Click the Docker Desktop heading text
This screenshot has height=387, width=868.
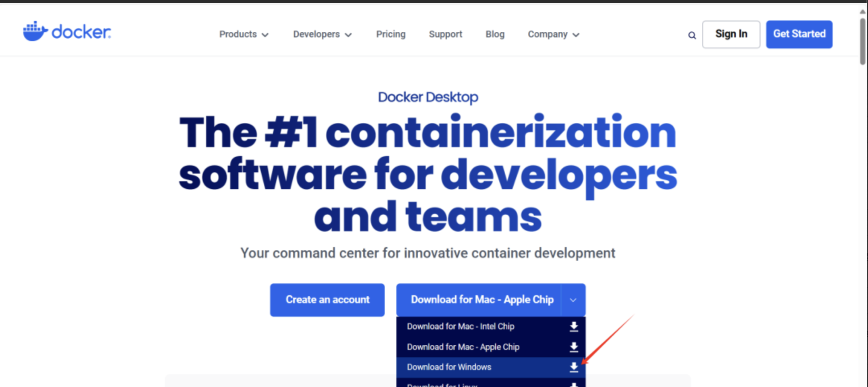click(428, 97)
